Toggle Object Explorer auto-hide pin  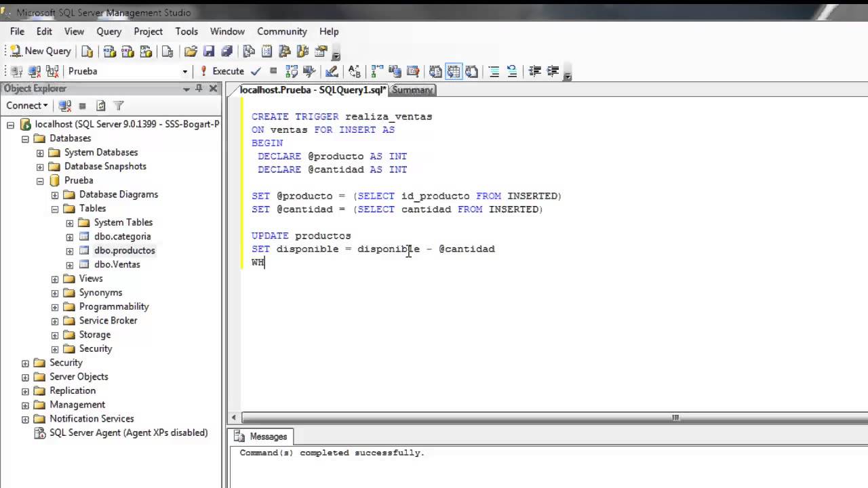[x=199, y=89]
